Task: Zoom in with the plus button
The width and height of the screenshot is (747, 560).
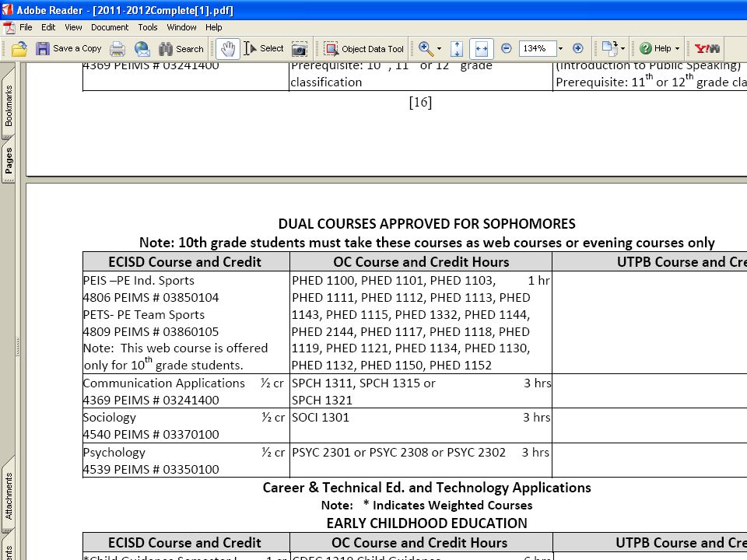Action: (x=578, y=48)
